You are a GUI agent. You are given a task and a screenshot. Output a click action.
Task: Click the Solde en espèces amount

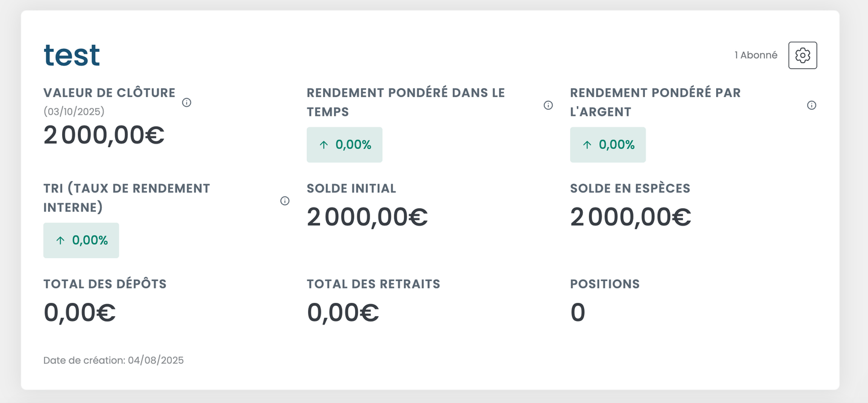coord(631,217)
